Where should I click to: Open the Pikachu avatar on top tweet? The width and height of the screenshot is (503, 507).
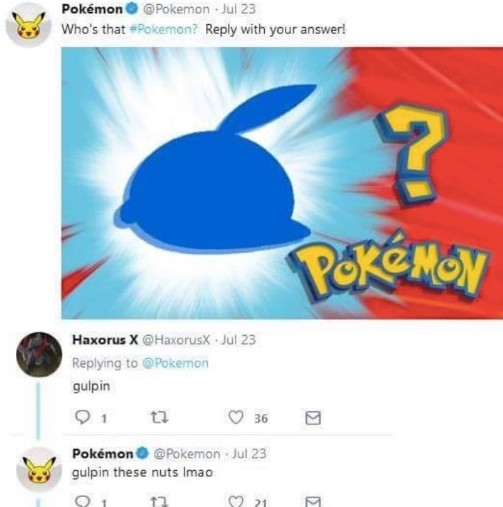click(29, 25)
